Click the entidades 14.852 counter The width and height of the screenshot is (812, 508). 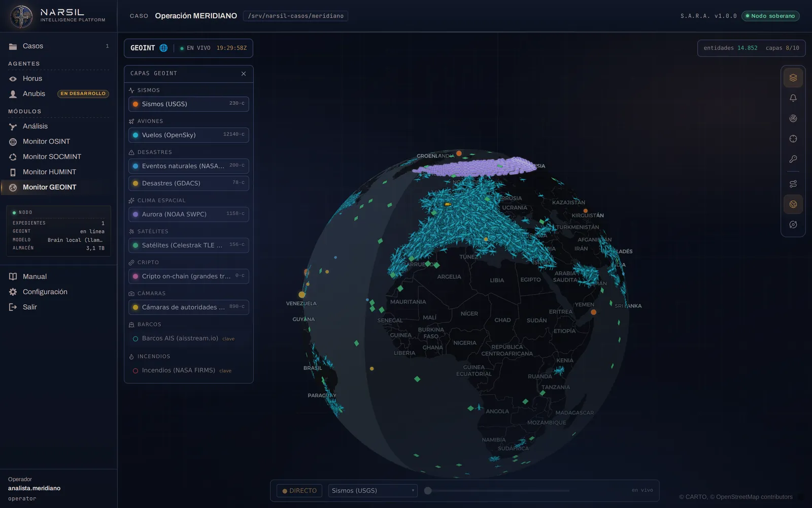(x=730, y=48)
